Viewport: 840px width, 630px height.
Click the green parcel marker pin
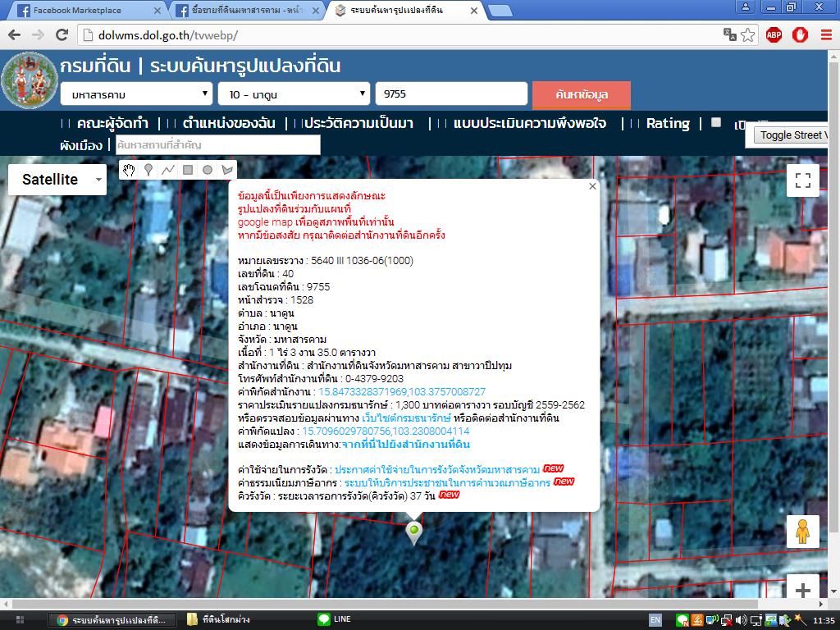coord(413,532)
